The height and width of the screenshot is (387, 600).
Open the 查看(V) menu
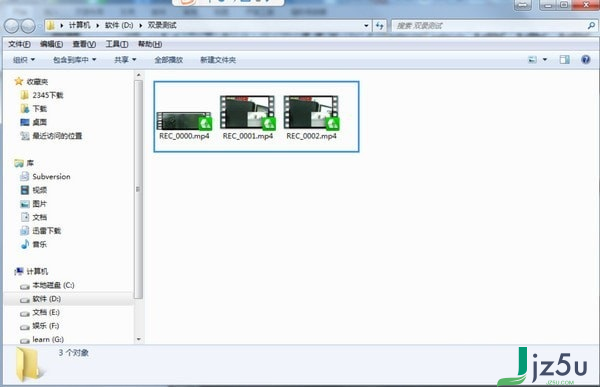coord(84,44)
